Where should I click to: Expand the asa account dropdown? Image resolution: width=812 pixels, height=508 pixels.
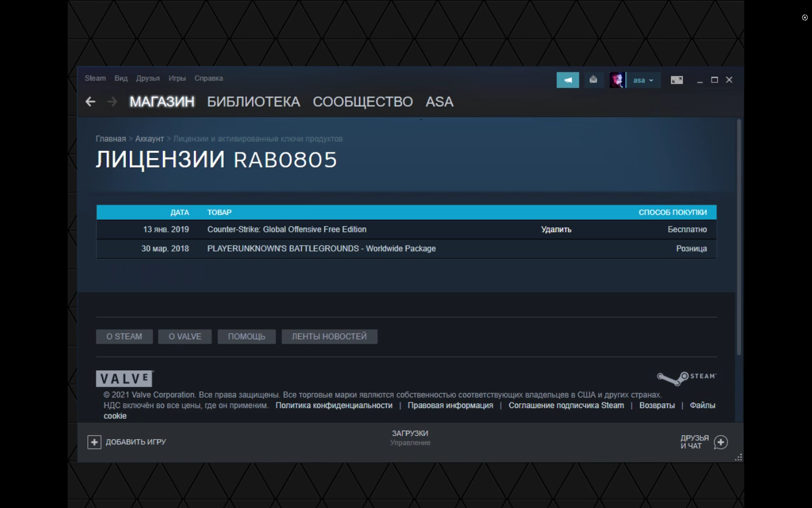pyautogui.click(x=643, y=80)
